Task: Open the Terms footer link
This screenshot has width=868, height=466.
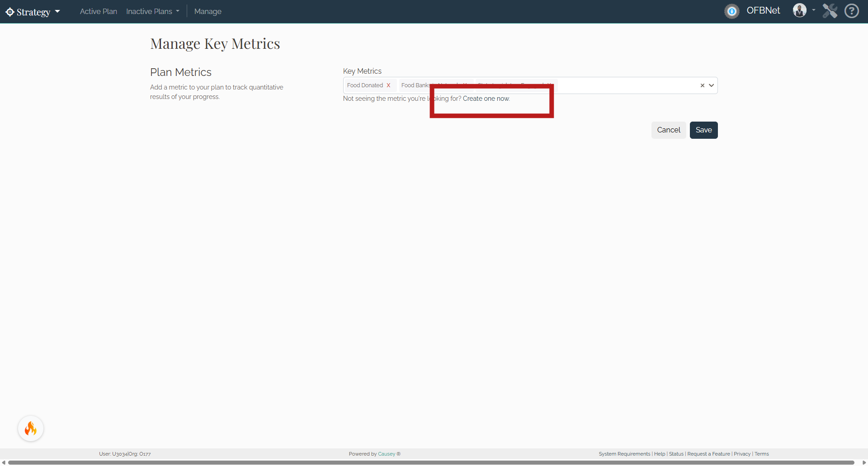Action: tap(762, 454)
